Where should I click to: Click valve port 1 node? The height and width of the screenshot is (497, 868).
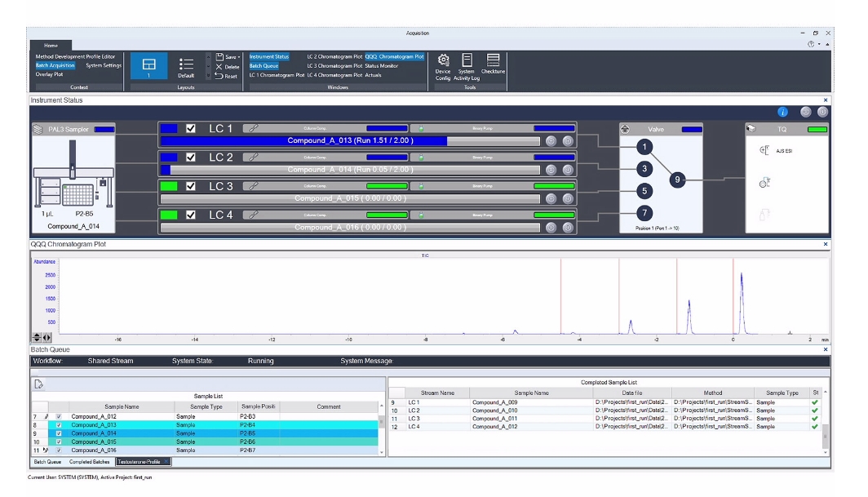pyautogui.click(x=644, y=147)
